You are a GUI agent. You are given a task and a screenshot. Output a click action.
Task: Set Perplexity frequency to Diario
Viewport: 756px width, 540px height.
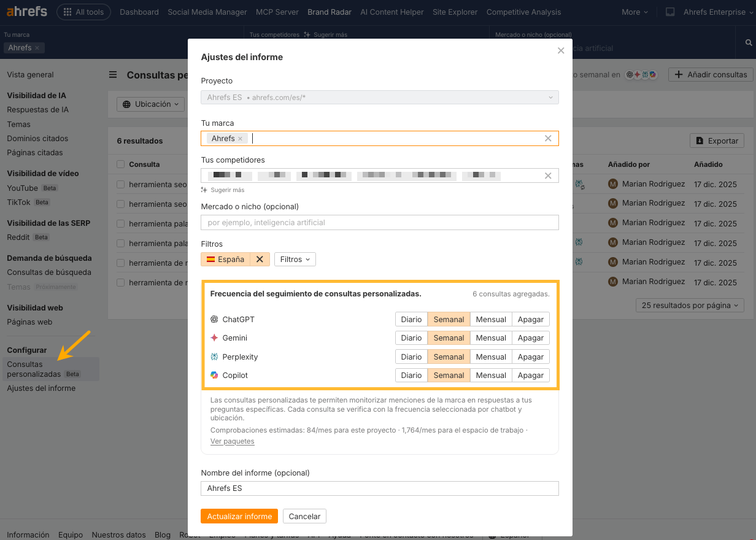point(411,357)
